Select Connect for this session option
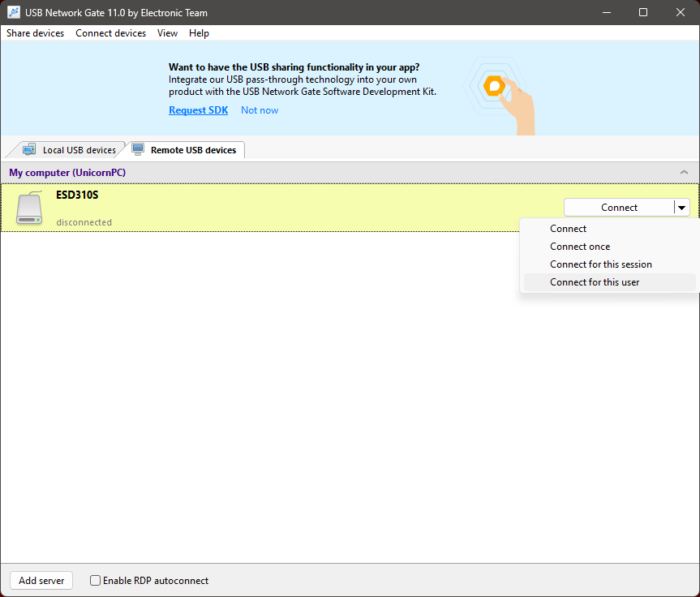 coord(600,264)
